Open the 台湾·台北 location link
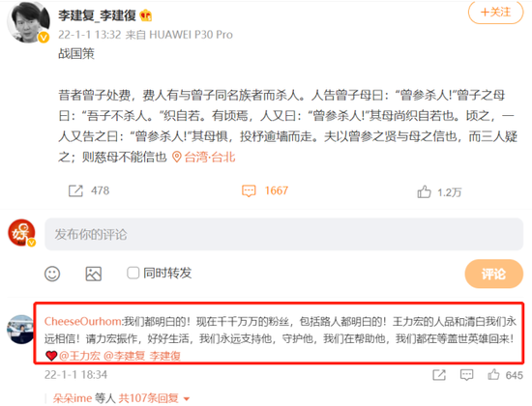532x406 pixels. pyautogui.click(x=210, y=157)
